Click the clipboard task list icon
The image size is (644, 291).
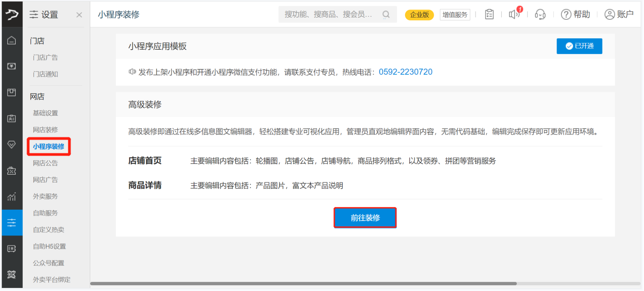(489, 15)
